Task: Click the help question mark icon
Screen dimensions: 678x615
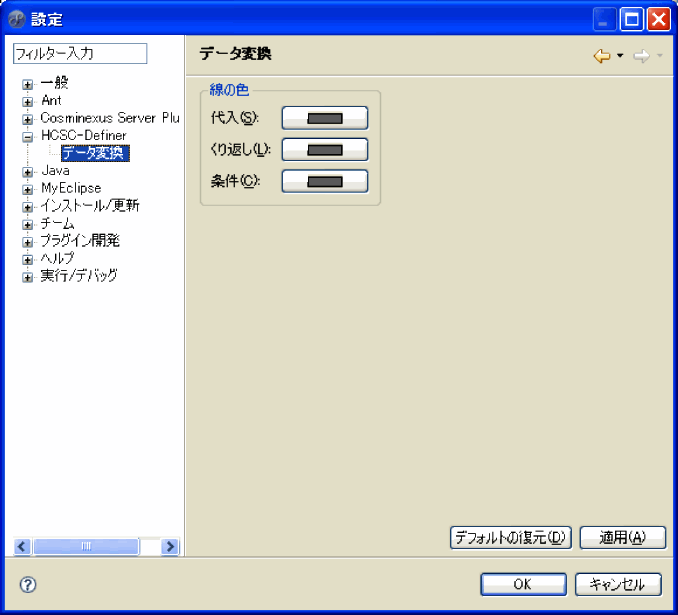Action: click(x=28, y=585)
